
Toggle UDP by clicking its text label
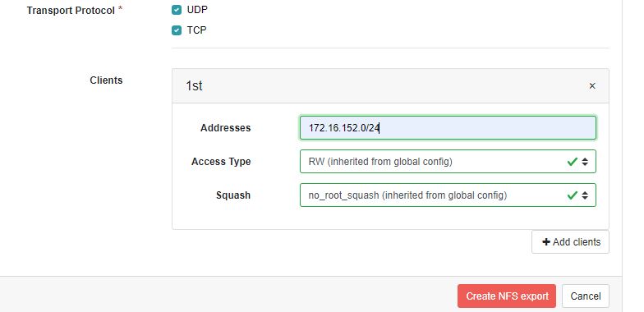point(197,10)
